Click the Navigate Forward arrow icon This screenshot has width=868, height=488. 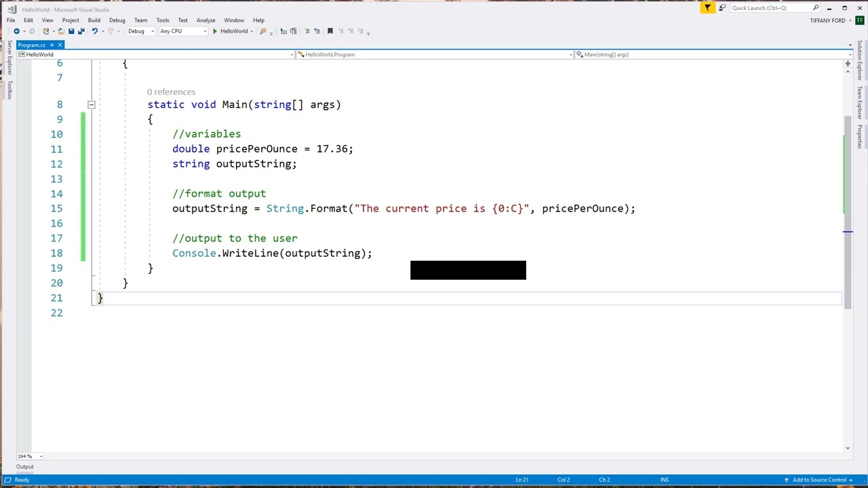pos(32,31)
